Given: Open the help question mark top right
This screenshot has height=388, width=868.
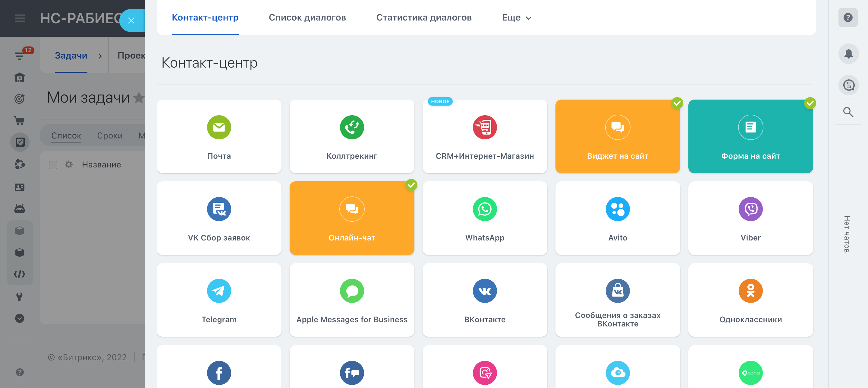Looking at the screenshot, I should click(848, 17).
